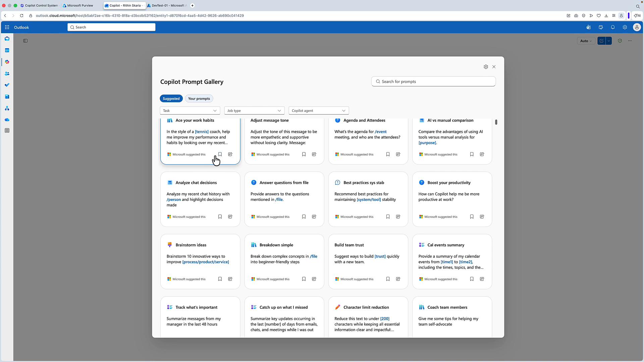Viewport: 644px width, 362px height.
Task: Select the Build team trust prompt card
Action: click(x=368, y=261)
